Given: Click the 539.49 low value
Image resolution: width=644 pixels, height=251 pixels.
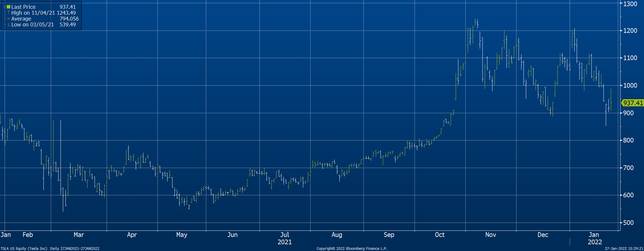Looking at the screenshot, I should click(x=68, y=25).
